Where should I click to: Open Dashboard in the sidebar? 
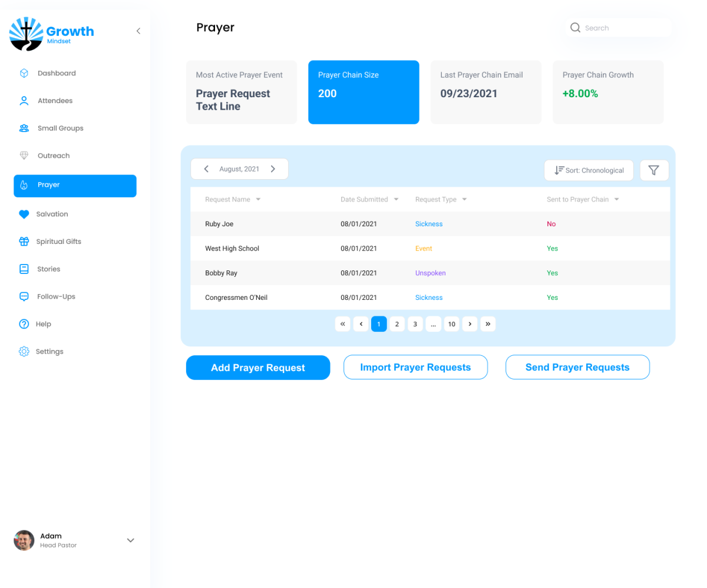click(57, 74)
